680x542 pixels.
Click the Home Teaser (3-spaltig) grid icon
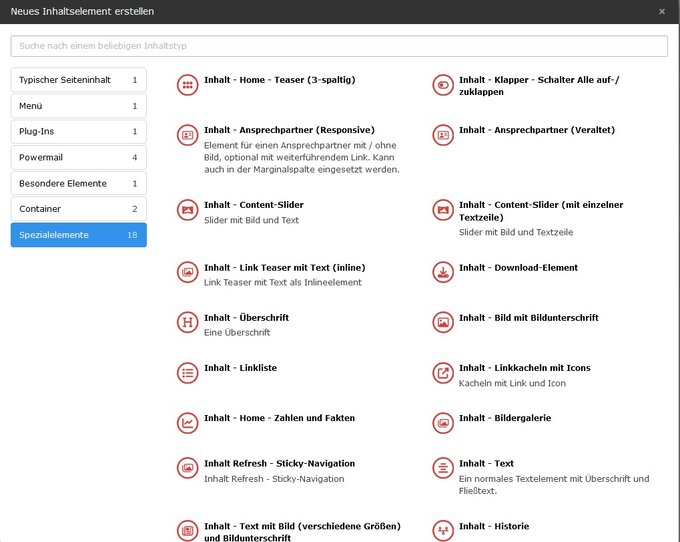pyautogui.click(x=186, y=85)
